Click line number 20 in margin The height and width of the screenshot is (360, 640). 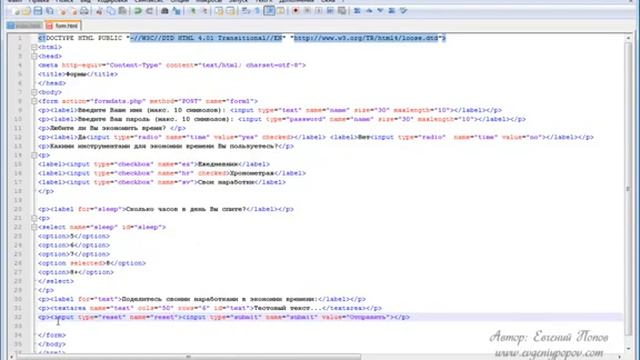click(x=18, y=209)
